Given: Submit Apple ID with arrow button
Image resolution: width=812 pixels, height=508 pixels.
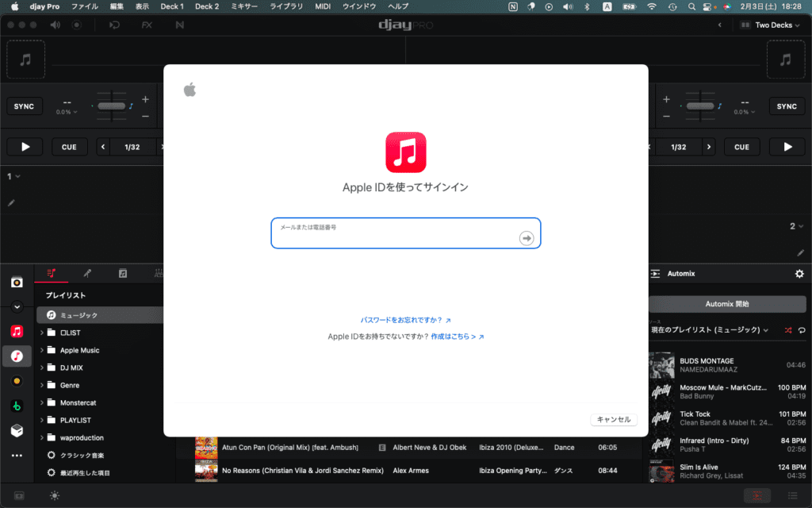Looking at the screenshot, I should pyautogui.click(x=527, y=238).
